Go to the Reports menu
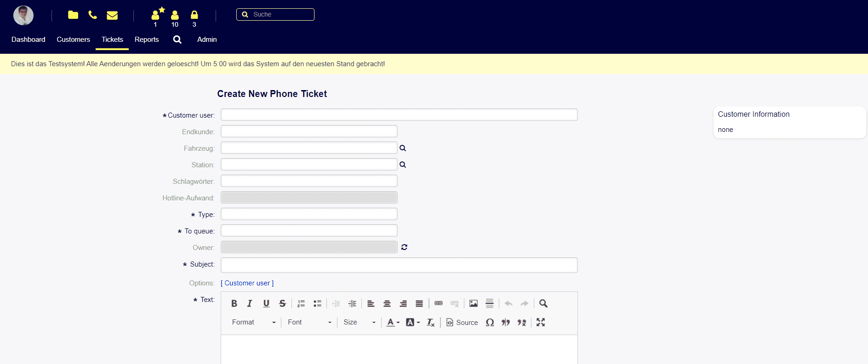868x364 pixels. (x=147, y=40)
